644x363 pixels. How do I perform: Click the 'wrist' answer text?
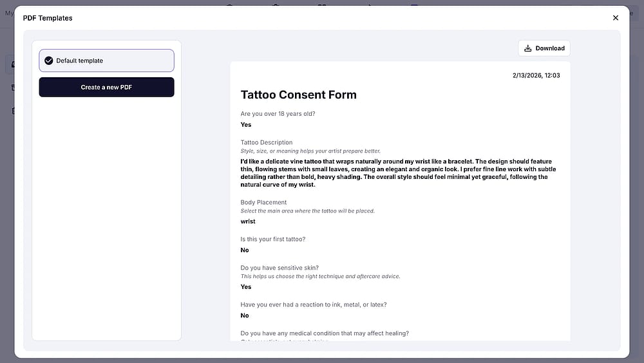248,221
